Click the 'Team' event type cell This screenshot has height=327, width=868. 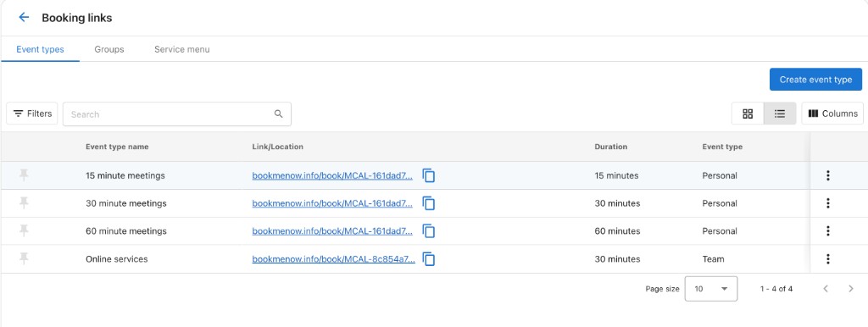713,258
